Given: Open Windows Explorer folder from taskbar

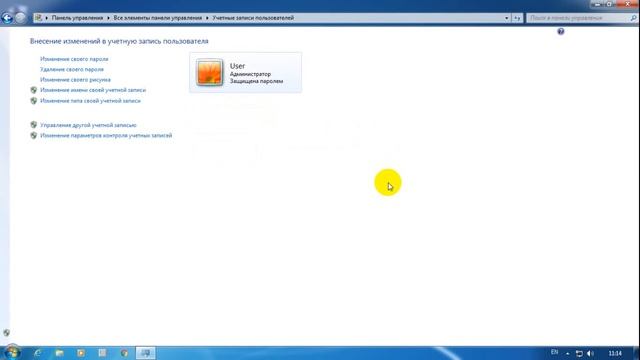Looking at the screenshot, I should click(x=60, y=353).
